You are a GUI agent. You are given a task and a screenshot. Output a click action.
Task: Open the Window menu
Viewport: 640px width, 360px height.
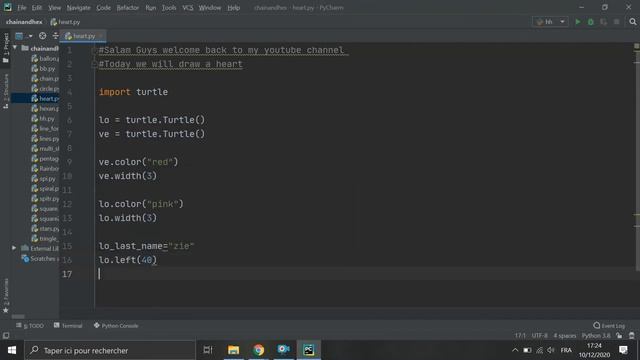pyautogui.click(x=210, y=8)
